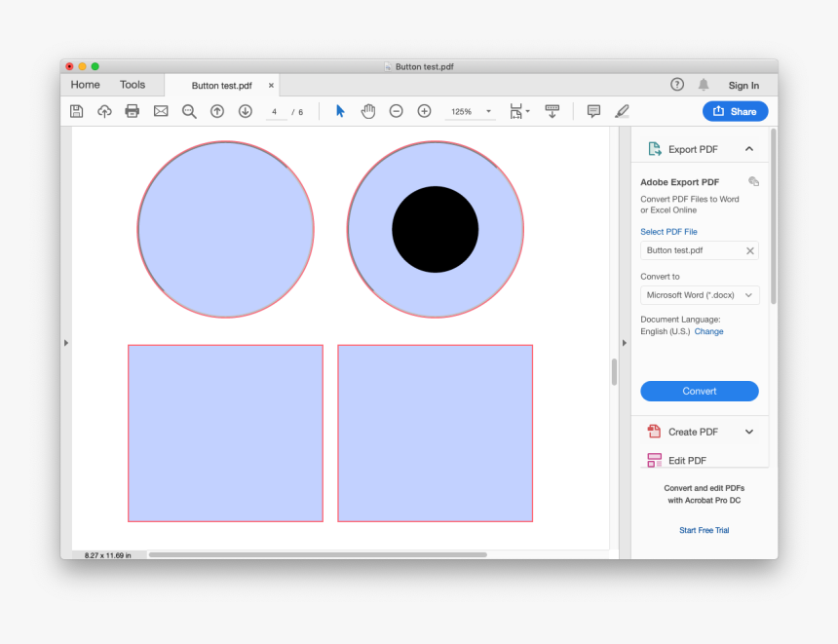
Task: Open notifications bell icon
Action: tap(704, 85)
